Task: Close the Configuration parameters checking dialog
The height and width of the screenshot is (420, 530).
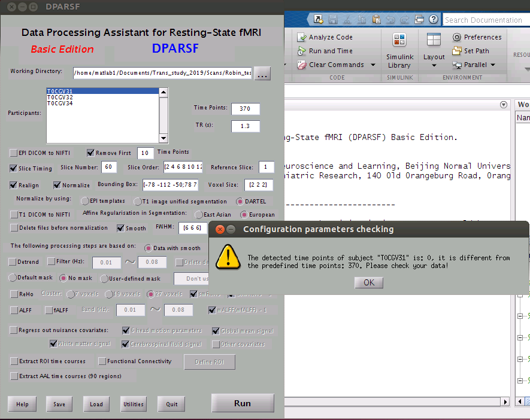Action: coord(220,230)
